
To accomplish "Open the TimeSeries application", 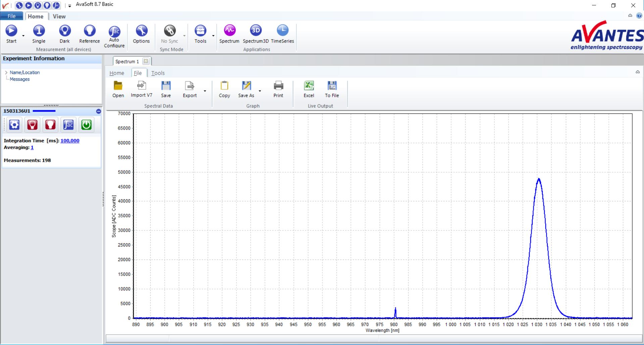I will [x=282, y=31].
